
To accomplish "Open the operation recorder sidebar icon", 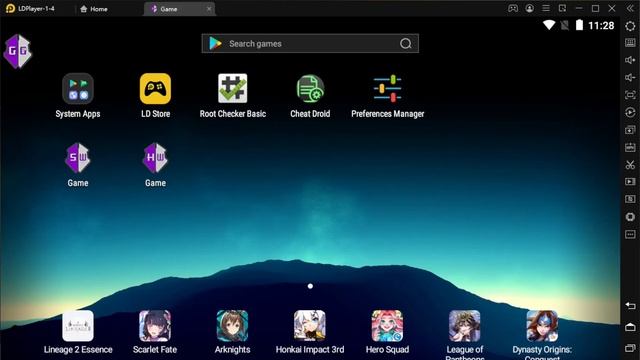I will pyautogui.click(x=630, y=112).
